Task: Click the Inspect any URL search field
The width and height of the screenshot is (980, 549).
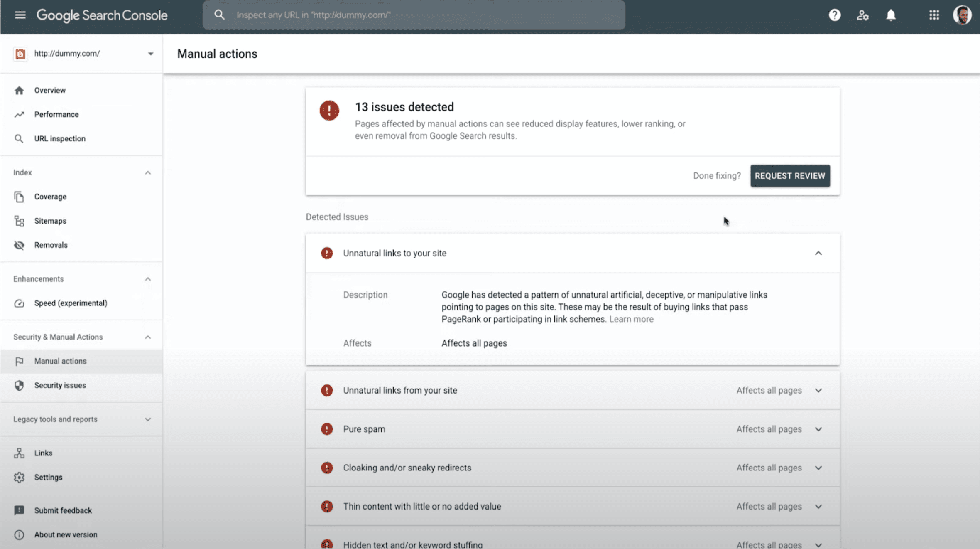Action: (x=414, y=15)
